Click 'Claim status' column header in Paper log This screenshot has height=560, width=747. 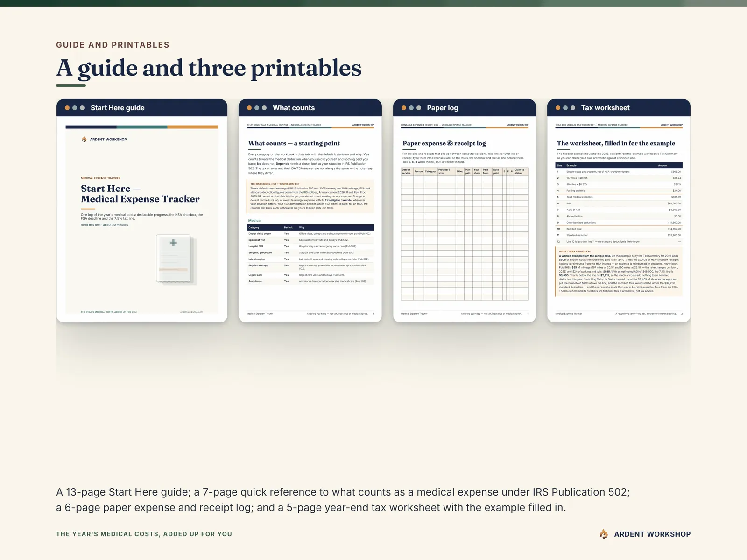pyautogui.click(x=520, y=171)
